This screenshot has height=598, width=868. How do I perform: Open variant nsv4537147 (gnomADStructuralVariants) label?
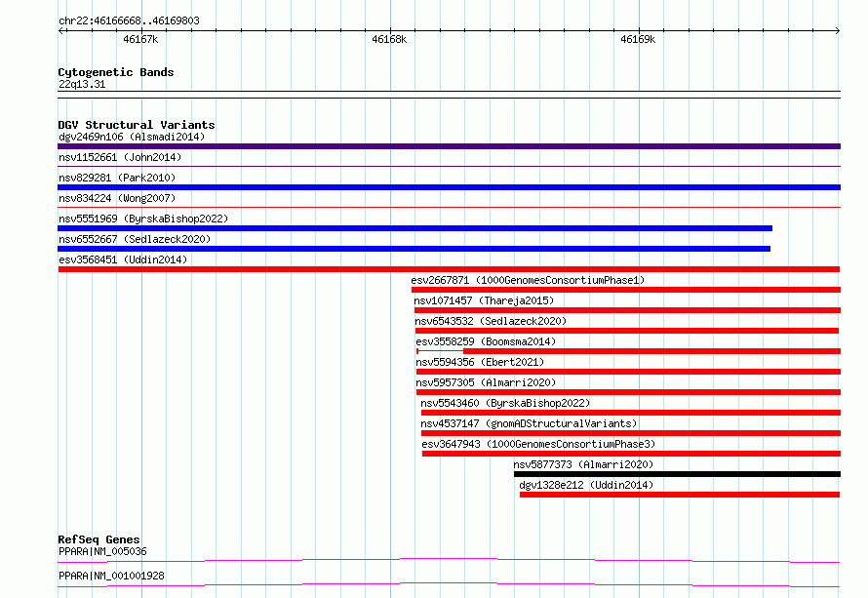tap(529, 423)
